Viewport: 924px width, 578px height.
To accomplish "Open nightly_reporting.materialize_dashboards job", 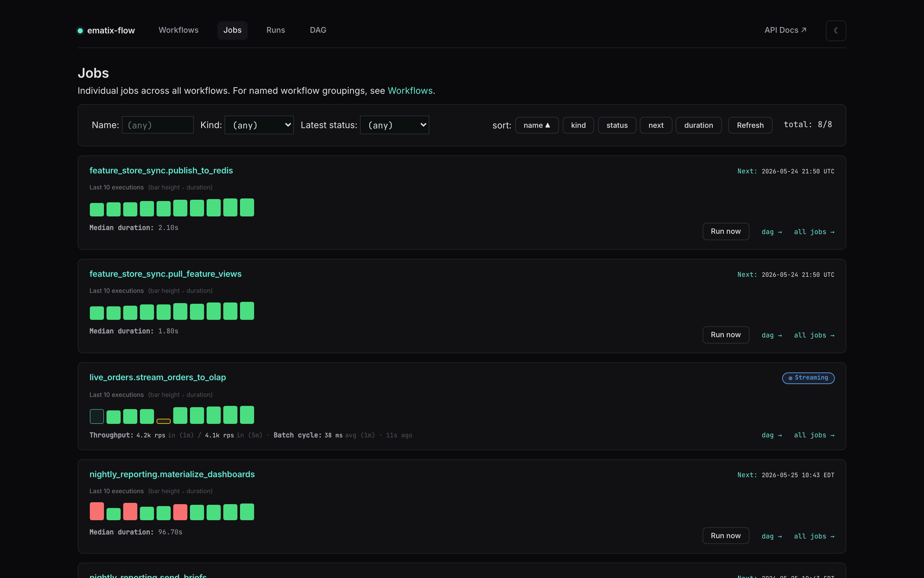I will point(172,474).
